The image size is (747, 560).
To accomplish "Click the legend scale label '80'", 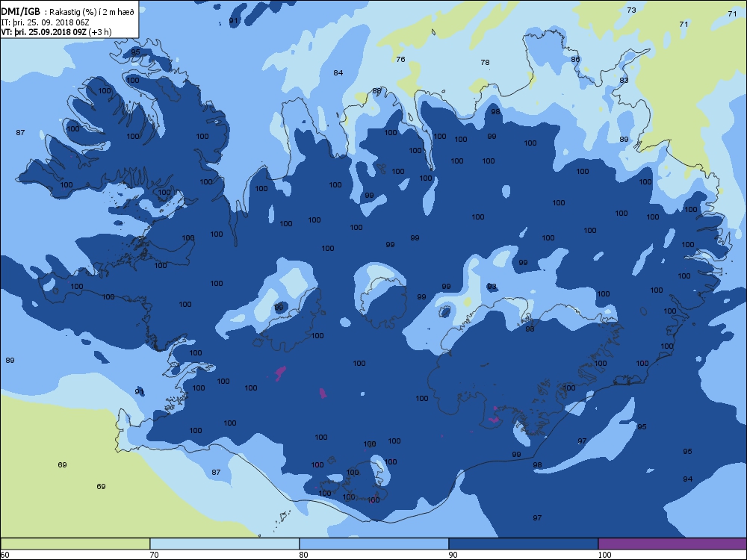I will click(x=303, y=555).
